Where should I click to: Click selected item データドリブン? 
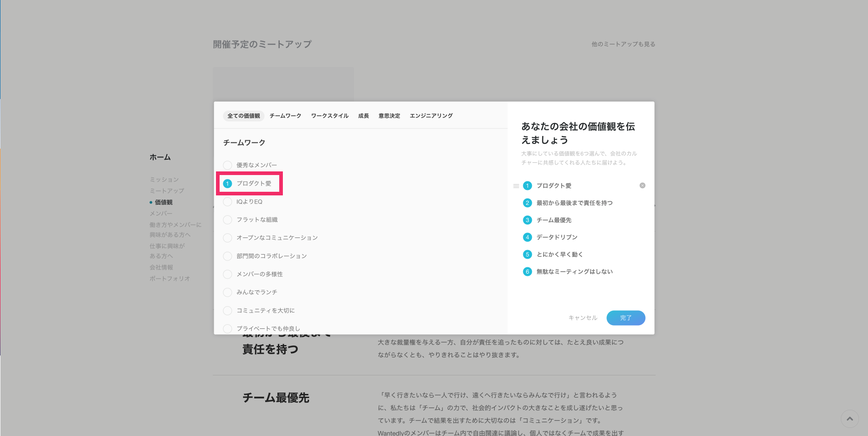click(557, 237)
